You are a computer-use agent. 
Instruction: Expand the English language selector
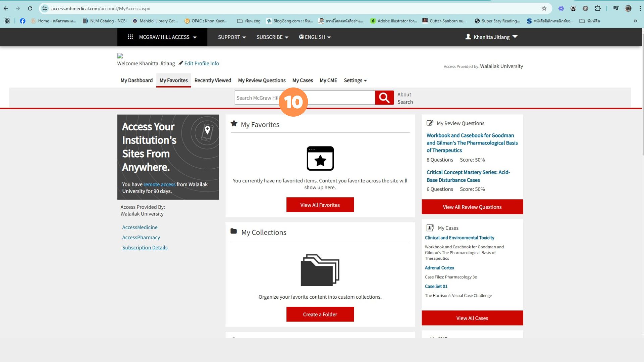tap(315, 37)
